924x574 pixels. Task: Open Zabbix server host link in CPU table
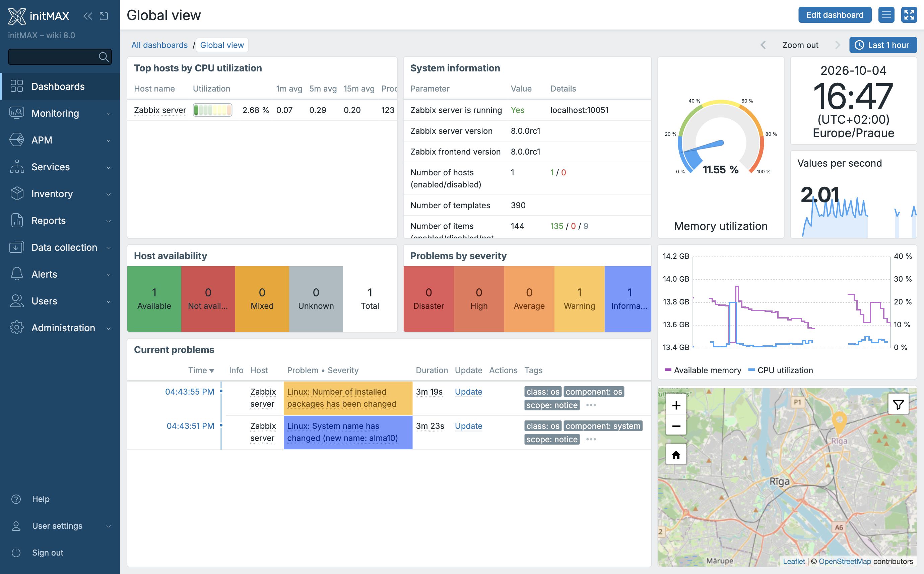160,110
